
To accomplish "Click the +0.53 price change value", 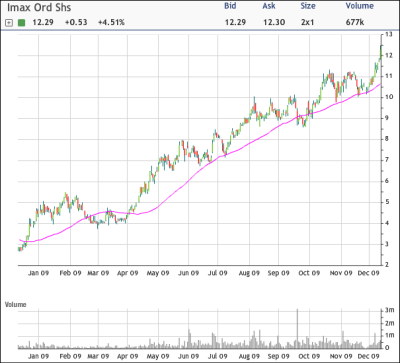I will coord(76,23).
